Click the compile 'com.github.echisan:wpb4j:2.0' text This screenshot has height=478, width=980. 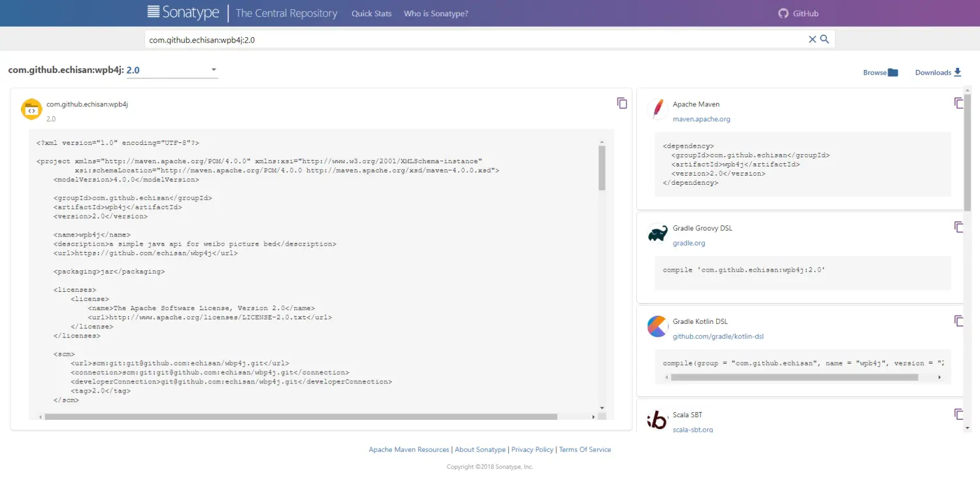click(x=744, y=270)
